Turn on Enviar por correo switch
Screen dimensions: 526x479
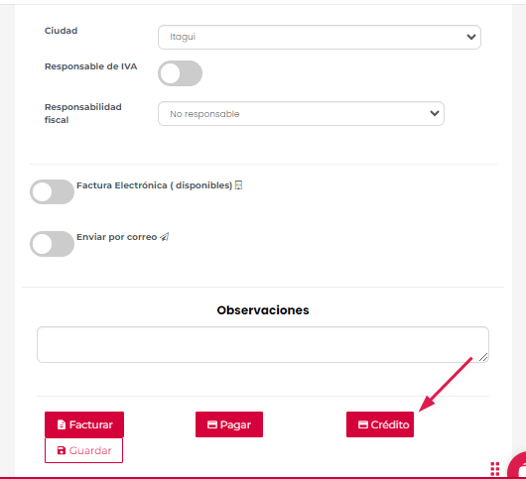[52, 244]
